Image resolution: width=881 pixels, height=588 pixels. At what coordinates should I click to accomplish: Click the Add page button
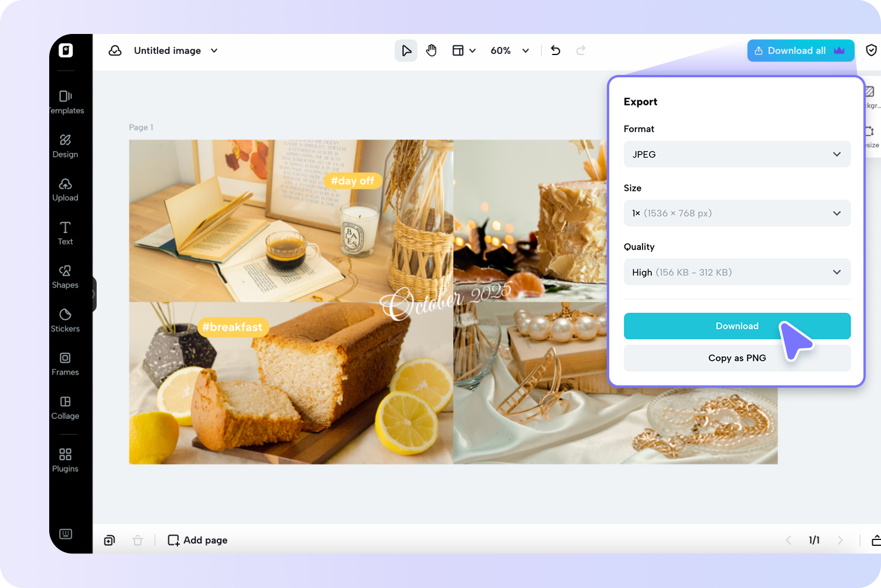pyautogui.click(x=198, y=541)
